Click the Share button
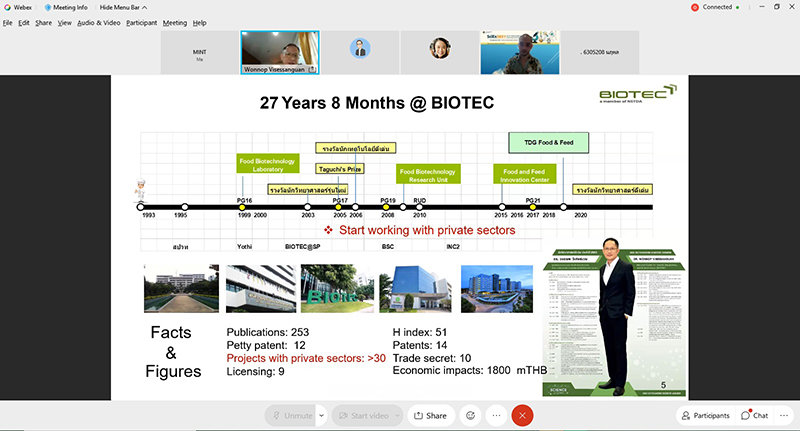Image resolution: width=800 pixels, height=431 pixels. (431, 415)
